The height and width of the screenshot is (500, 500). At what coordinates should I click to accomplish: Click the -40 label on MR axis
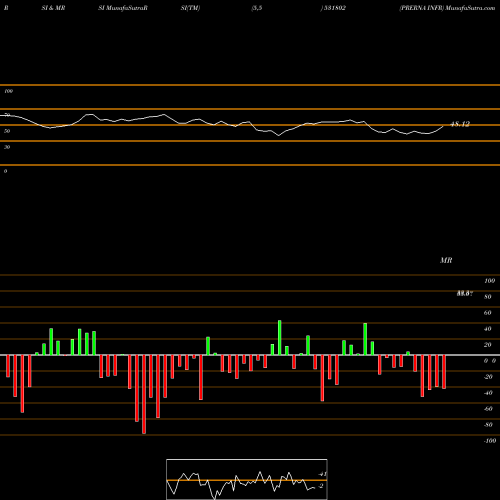coord(488,393)
